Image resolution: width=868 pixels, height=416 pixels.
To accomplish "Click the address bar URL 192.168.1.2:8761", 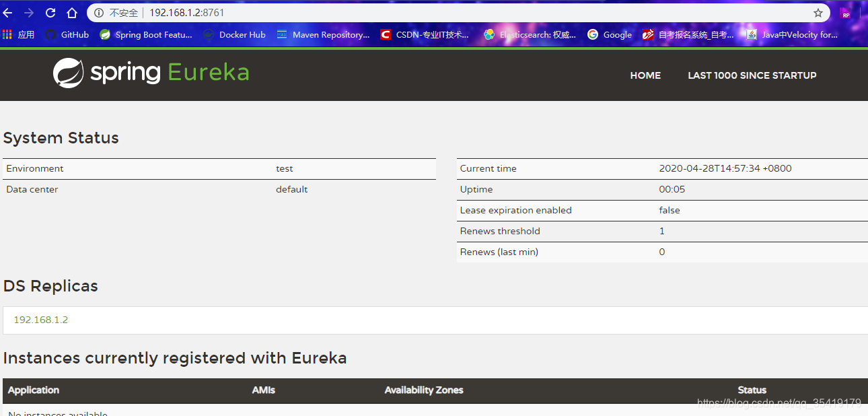I will pyautogui.click(x=187, y=13).
